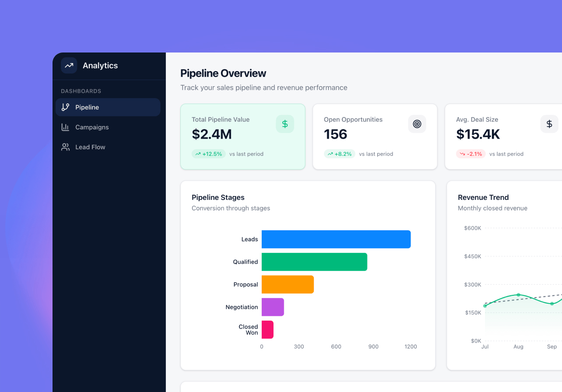562x392 pixels.
Task: Click the Lead Flow people icon
Action: click(65, 147)
